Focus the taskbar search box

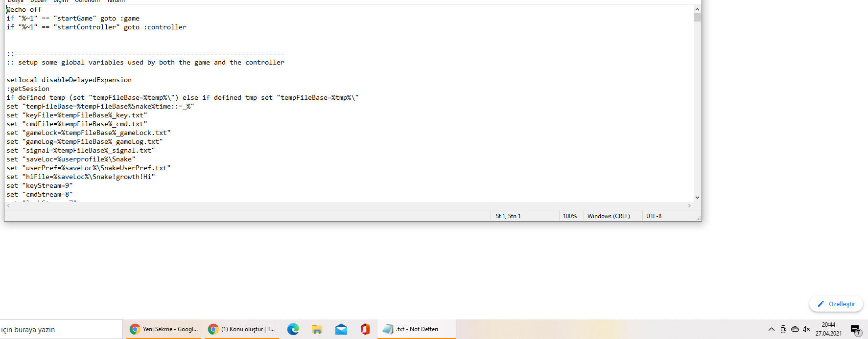coord(61,329)
